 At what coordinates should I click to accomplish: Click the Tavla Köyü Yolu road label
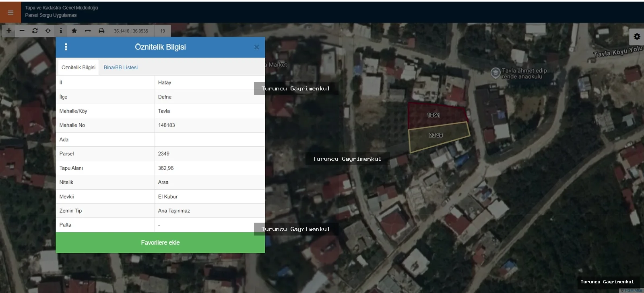(x=618, y=51)
